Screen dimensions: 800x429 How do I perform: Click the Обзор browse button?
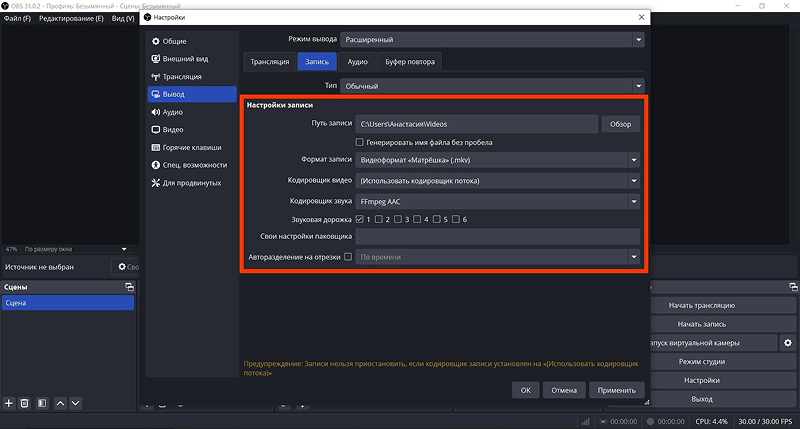click(620, 124)
